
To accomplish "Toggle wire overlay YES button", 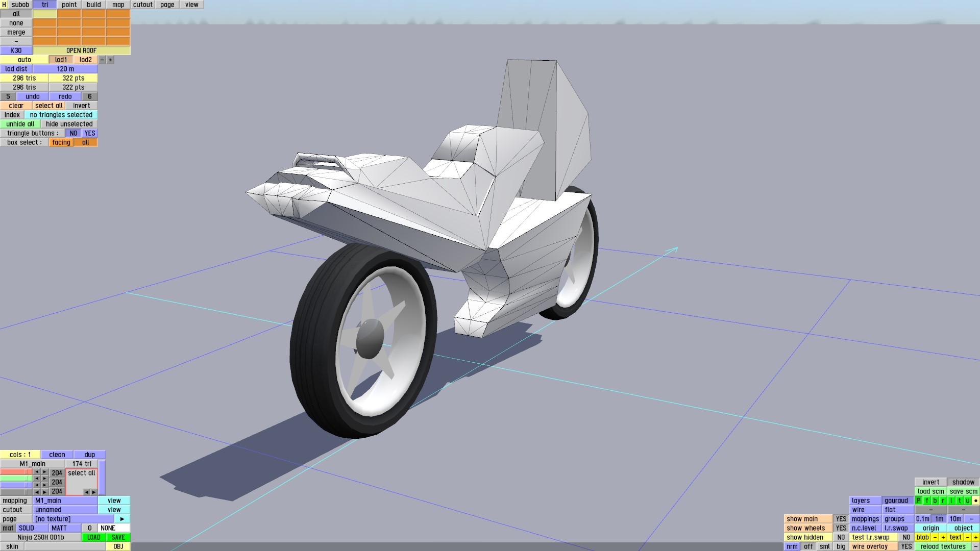I will point(906,546).
